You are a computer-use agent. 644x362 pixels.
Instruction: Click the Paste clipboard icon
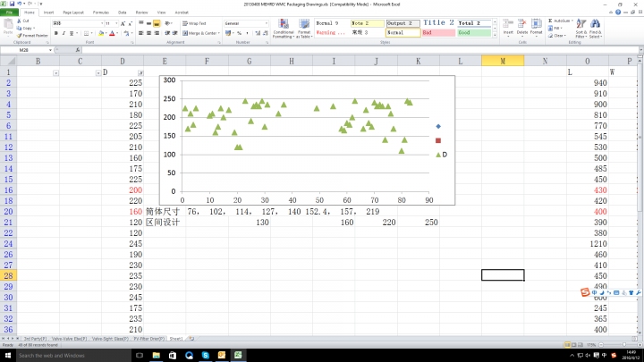point(10,27)
